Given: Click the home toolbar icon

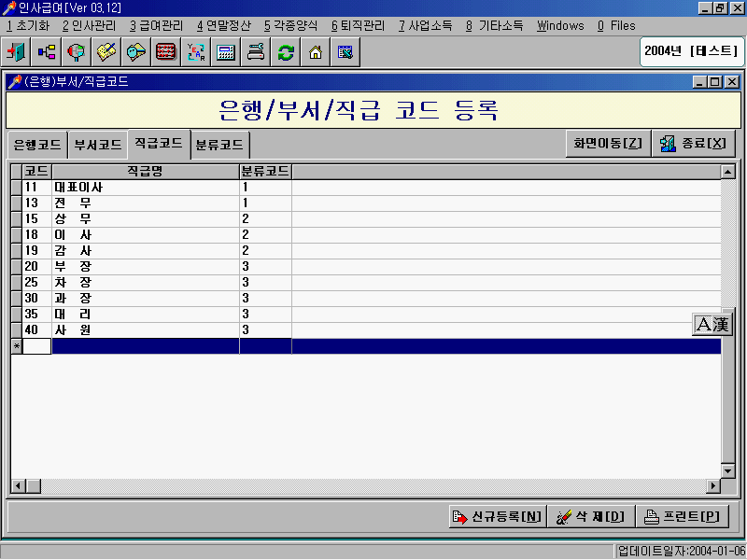Looking at the screenshot, I should pyautogui.click(x=315, y=52).
